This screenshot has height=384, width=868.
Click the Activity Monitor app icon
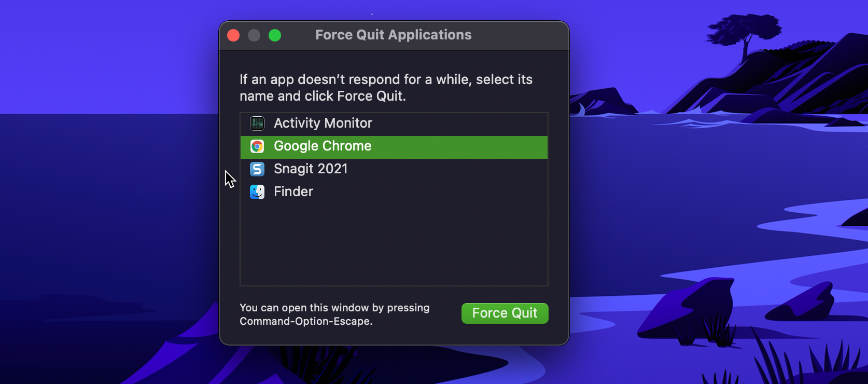[x=257, y=123]
